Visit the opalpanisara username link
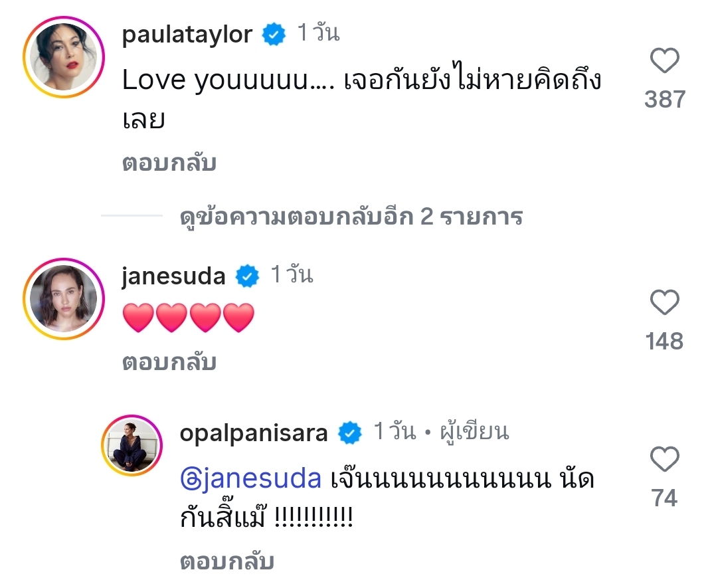 [x=254, y=433]
